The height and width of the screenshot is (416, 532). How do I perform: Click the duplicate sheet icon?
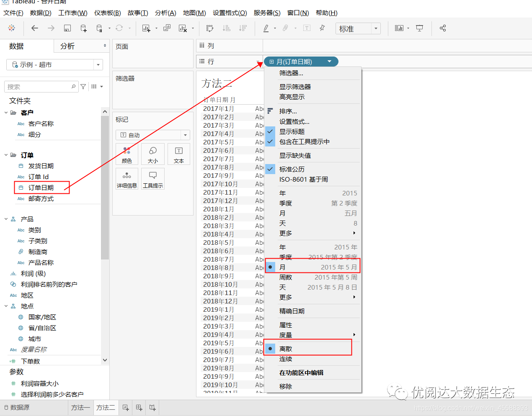click(x=167, y=28)
